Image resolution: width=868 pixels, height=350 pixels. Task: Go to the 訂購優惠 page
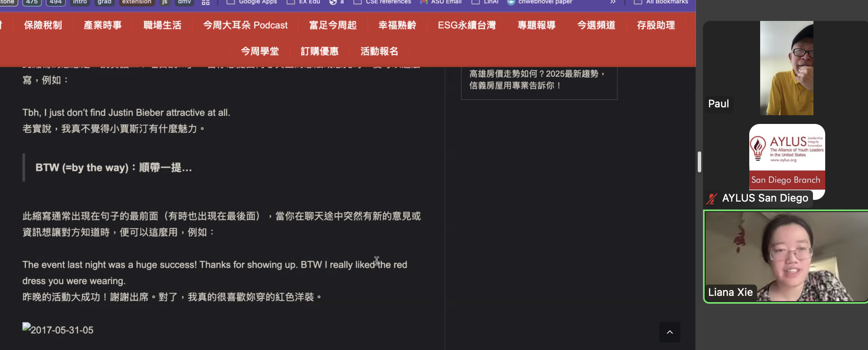[x=320, y=51]
